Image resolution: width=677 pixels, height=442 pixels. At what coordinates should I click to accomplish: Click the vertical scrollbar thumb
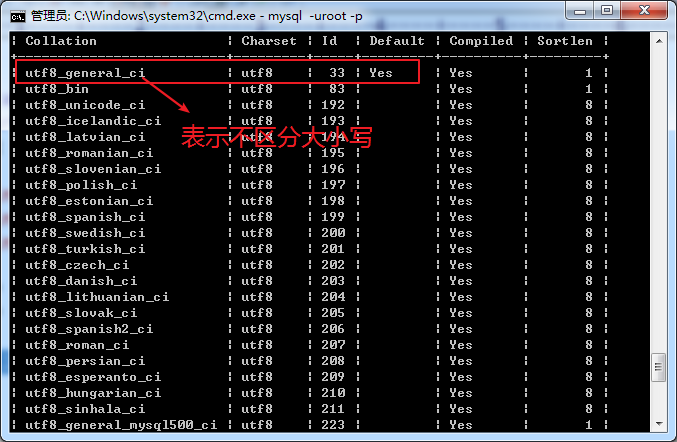coord(659,367)
